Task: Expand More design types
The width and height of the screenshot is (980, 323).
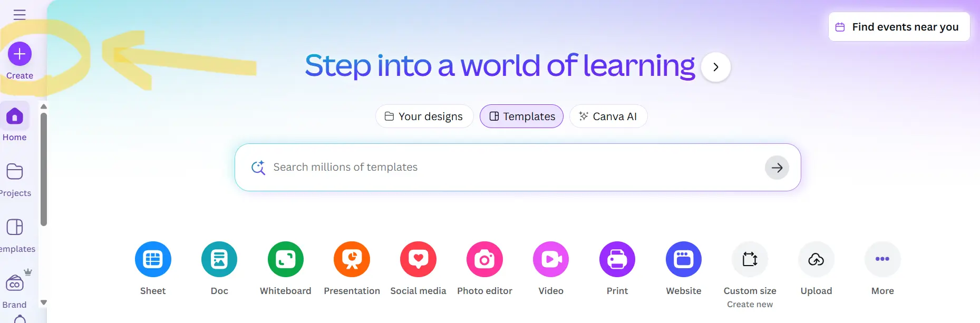Action: tap(882, 259)
